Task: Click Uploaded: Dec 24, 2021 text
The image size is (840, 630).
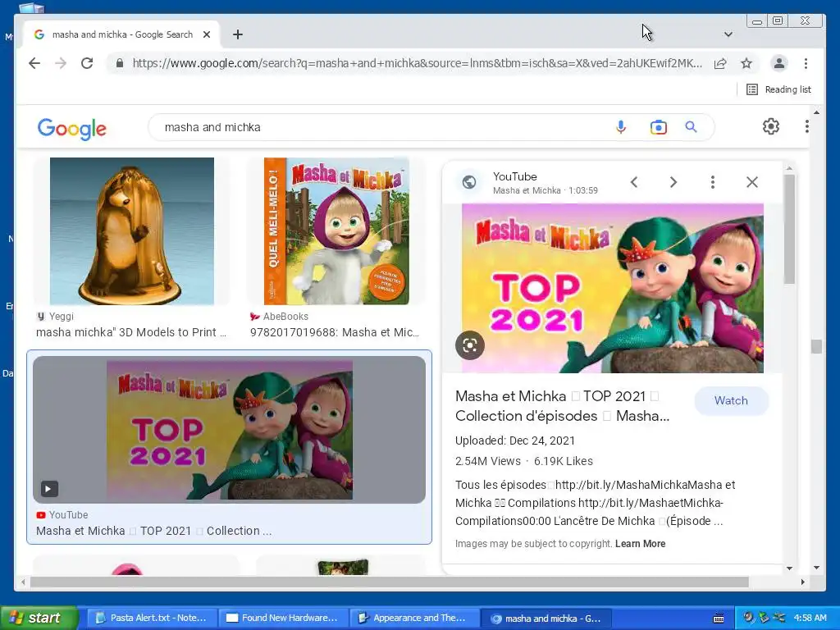Action: 515,441
